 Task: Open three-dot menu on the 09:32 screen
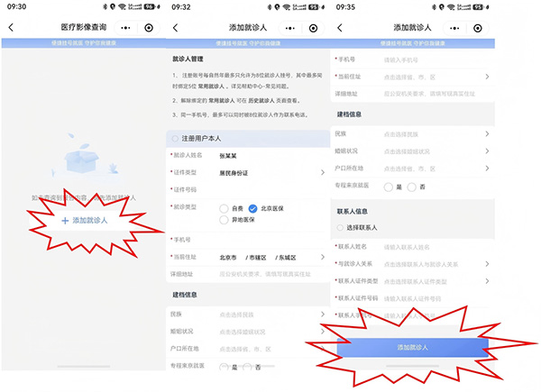[293, 28]
